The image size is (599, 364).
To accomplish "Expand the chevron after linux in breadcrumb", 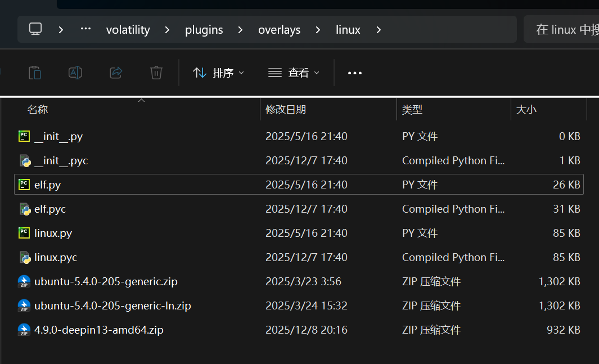I will point(379,29).
